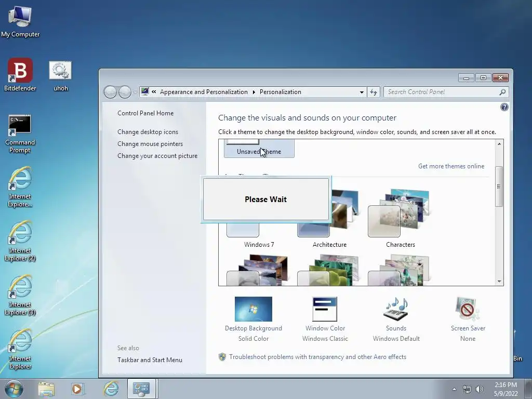
Task: Click the Back navigation button
Action: (110, 92)
